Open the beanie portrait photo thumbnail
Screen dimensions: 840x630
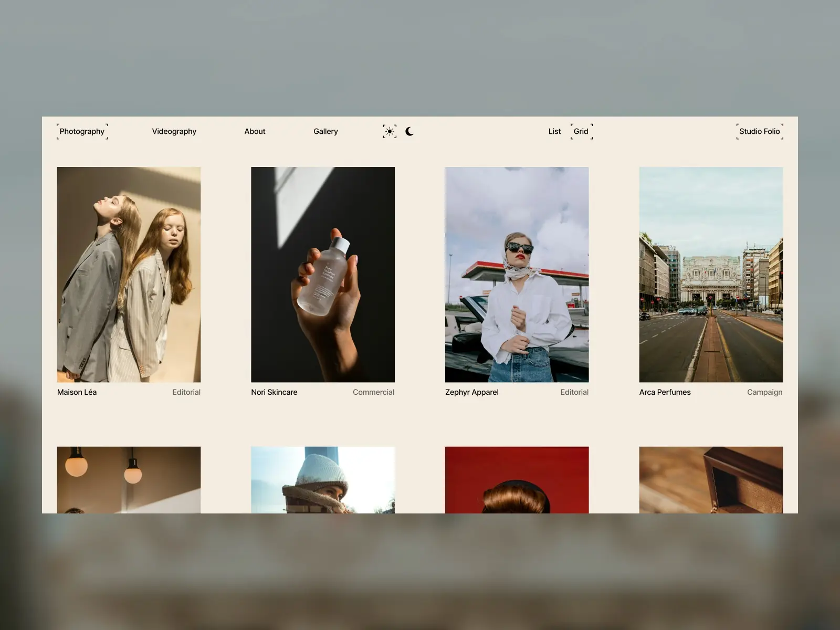tap(323, 480)
